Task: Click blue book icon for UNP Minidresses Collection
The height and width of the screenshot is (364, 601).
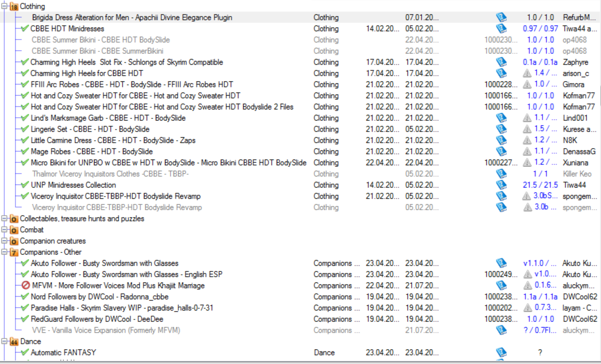Action: (x=501, y=185)
